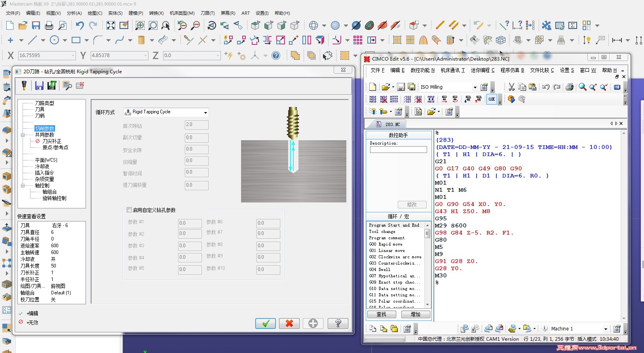Select 旋转轴控制 in the tree
644x353 pixels.
[x=55, y=198]
